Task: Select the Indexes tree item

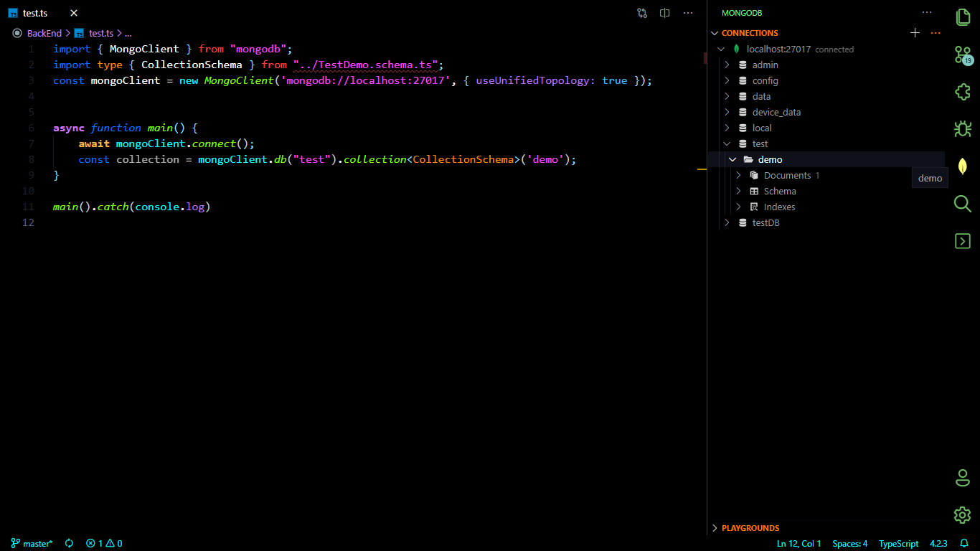Action: (x=826, y=207)
